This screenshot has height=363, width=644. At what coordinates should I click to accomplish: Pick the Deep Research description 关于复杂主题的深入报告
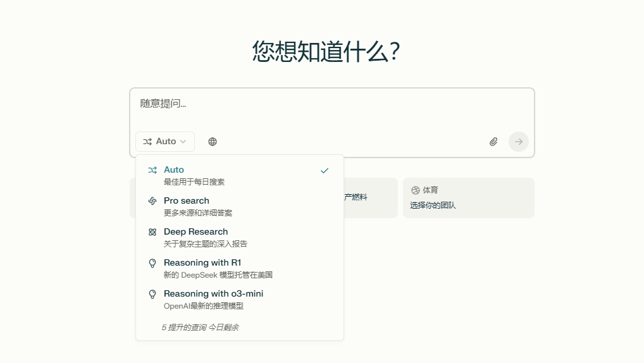click(x=205, y=243)
